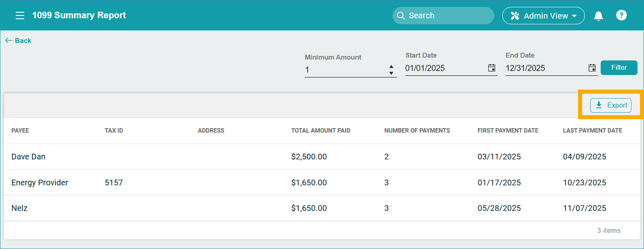Image resolution: width=644 pixels, height=249 pixels.
Task: Sort by Total Amount Paid column
Action: pos(321,131)
